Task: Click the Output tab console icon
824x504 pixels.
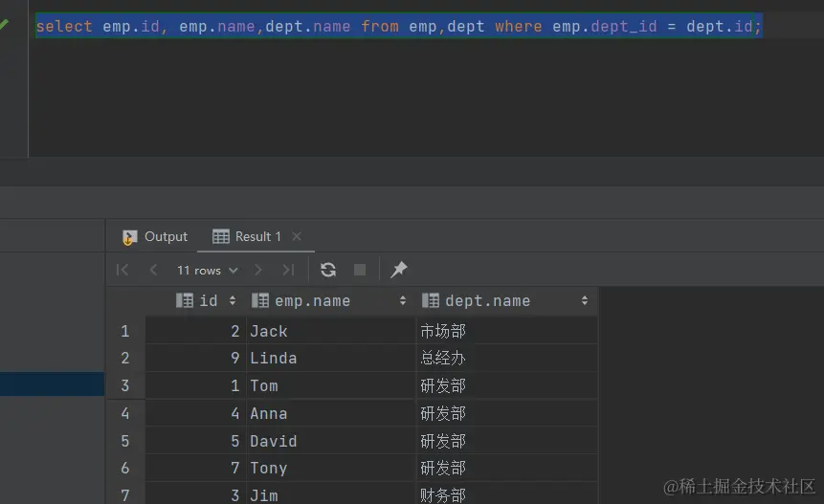Action: tap(129, 237)
